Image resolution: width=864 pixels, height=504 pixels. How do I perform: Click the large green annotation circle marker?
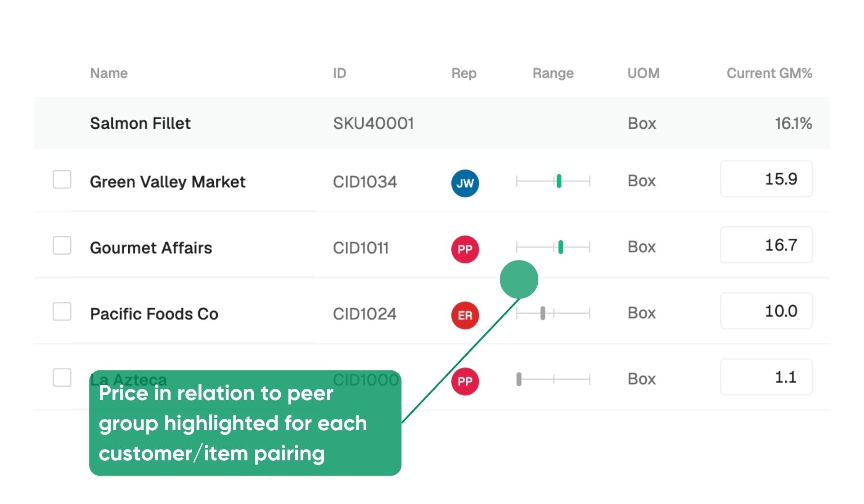click(x=519, y=279)
